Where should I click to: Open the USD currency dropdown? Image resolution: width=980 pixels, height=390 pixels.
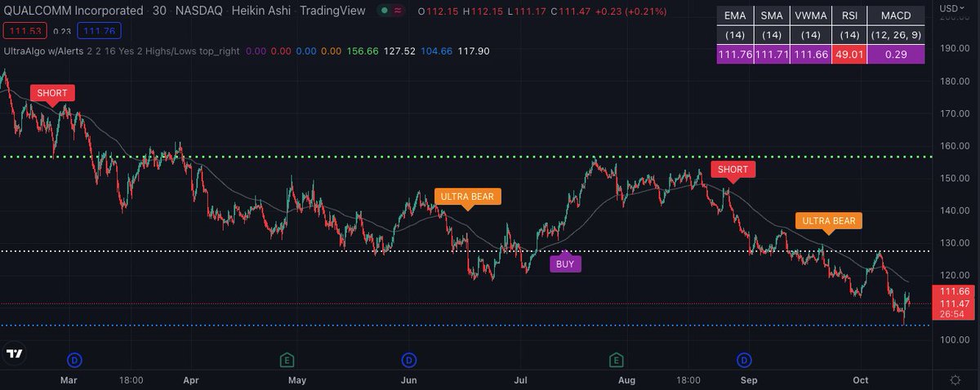point(951,8)
